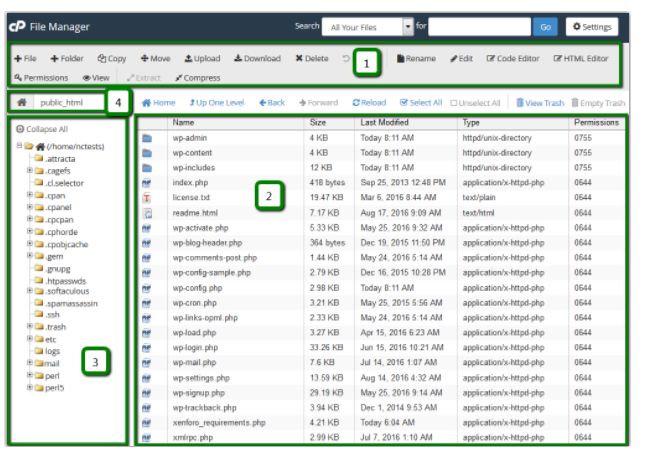Select the wp-login.php file name
This screenshot has width=646, height=459.
coord(195,348)
